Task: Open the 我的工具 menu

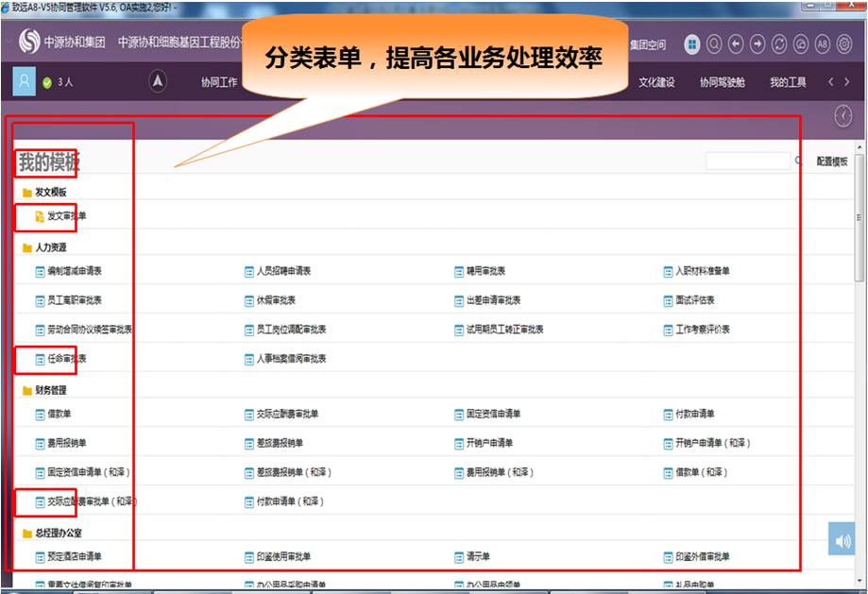Action: (788, 82)
